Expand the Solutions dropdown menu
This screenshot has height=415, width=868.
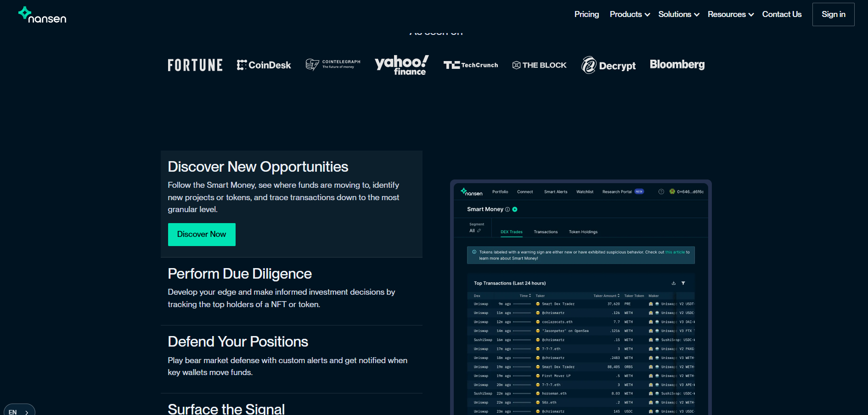point(679,14)
